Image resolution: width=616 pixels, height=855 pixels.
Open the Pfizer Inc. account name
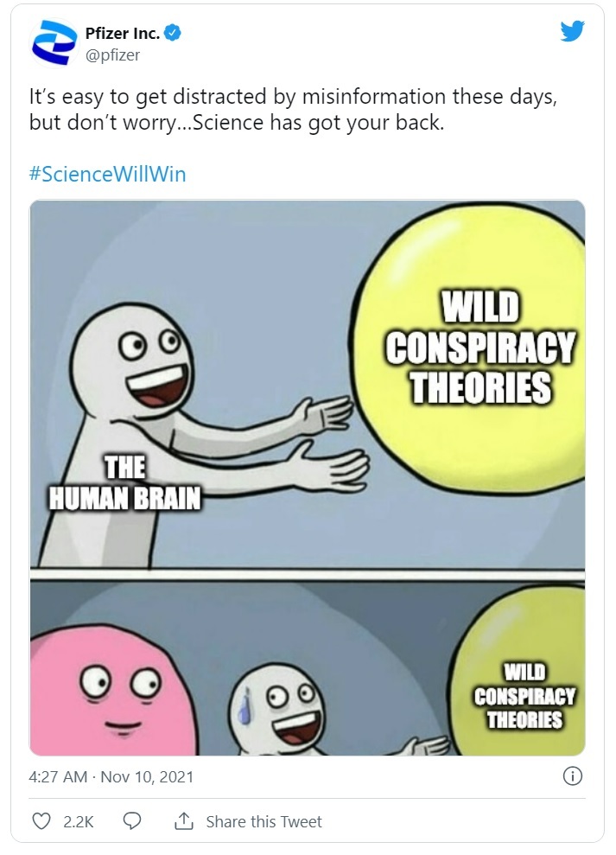[x=123, y=33]
